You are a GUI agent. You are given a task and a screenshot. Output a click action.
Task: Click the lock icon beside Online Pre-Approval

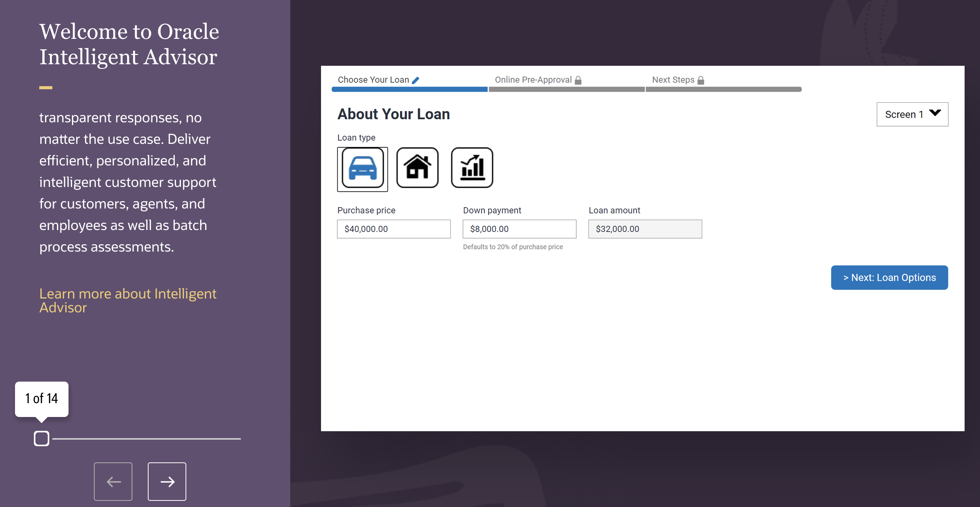(578, 80)
